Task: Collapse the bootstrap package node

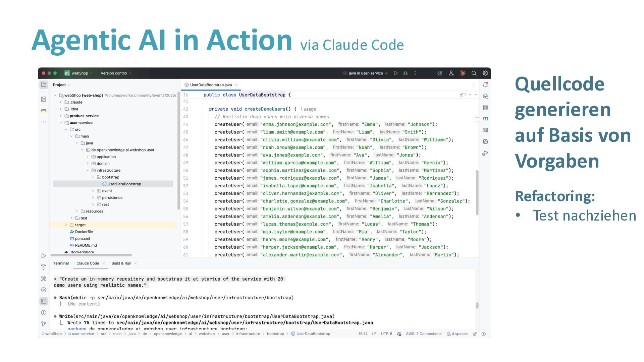Action: (93, 177)
